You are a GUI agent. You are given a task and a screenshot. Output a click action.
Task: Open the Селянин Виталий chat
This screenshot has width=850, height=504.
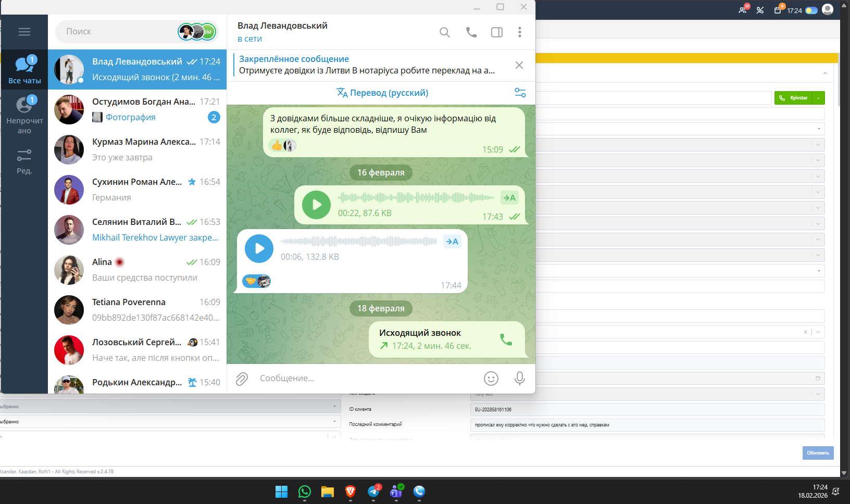137,230
